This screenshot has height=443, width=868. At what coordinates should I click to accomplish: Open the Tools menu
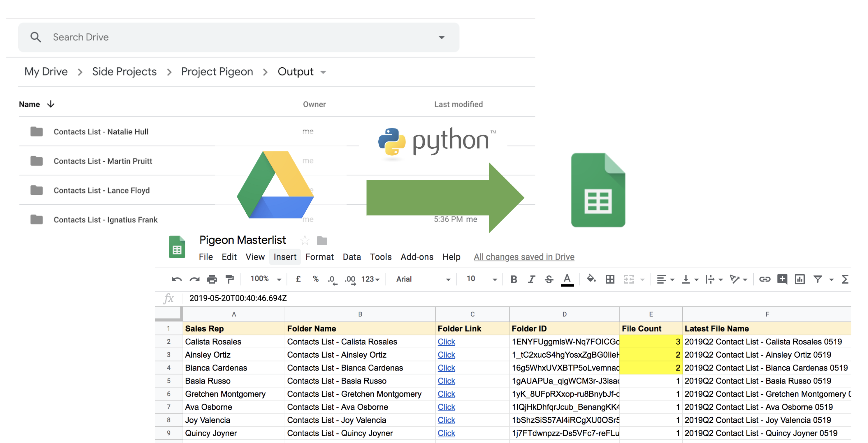381,257
